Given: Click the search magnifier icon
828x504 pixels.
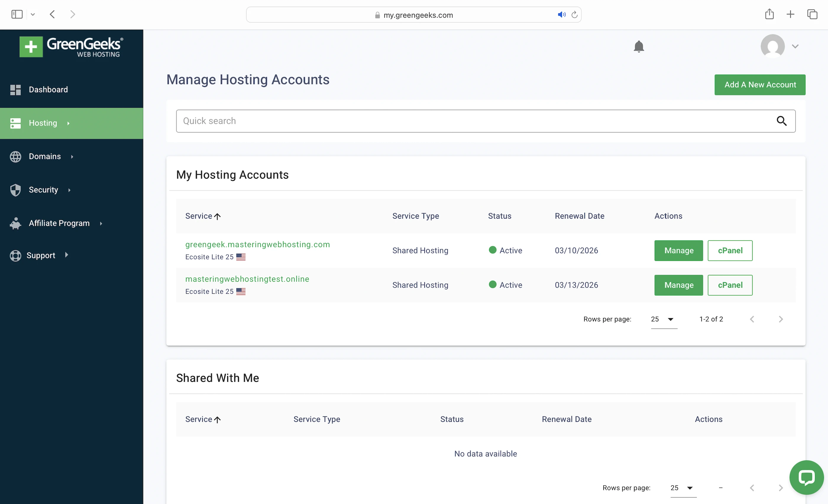Looking at the screenshot, I should pyautogui.click(x=781, y=121).
